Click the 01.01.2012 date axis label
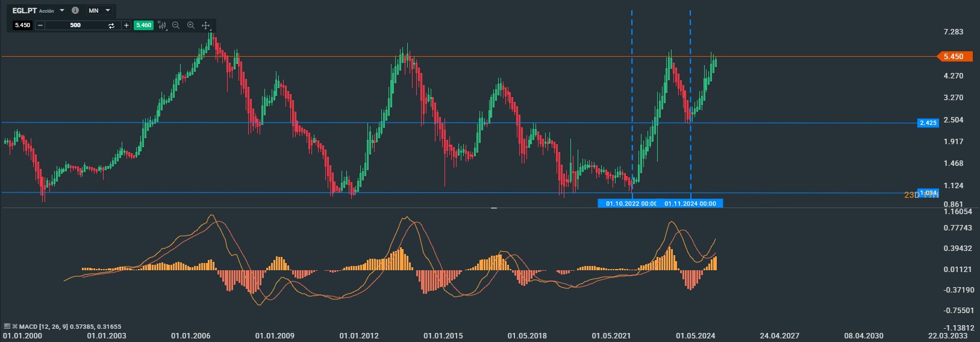The height and width of the screenshot is (342, 980). tap(359, 336)
